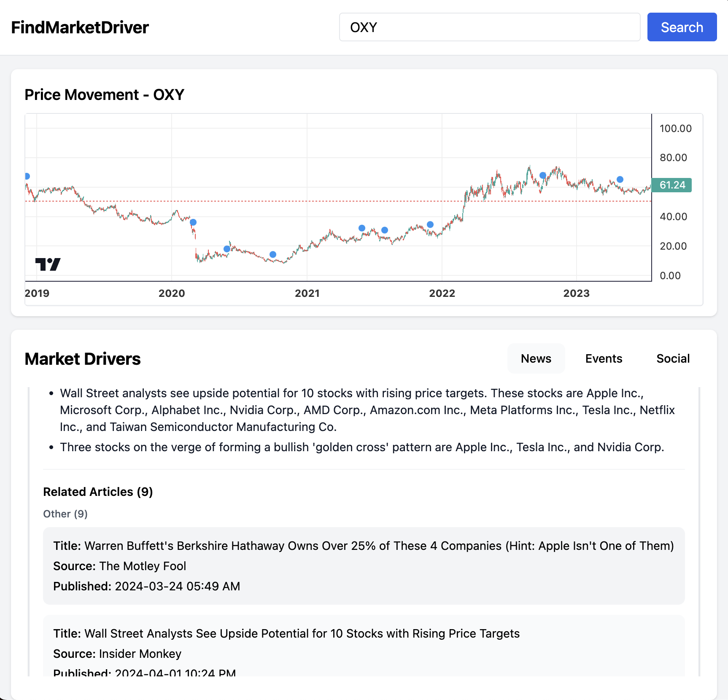The width and height of the screenshot is (728, 700).
Task: Click the 61.24 current price label
Action: coord(671,185)
